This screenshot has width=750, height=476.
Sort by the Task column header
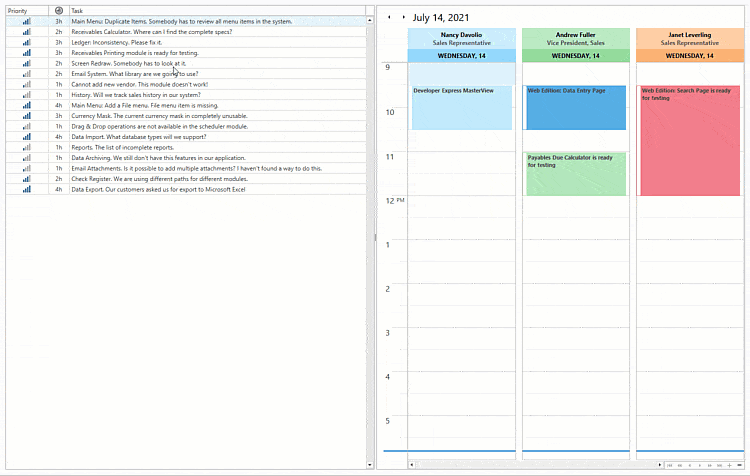217,11
